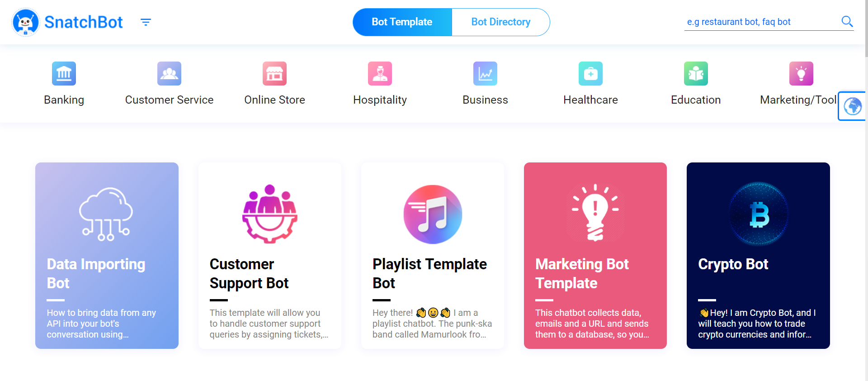
Task: Open the Education category label
Action: tap(696, 100)
